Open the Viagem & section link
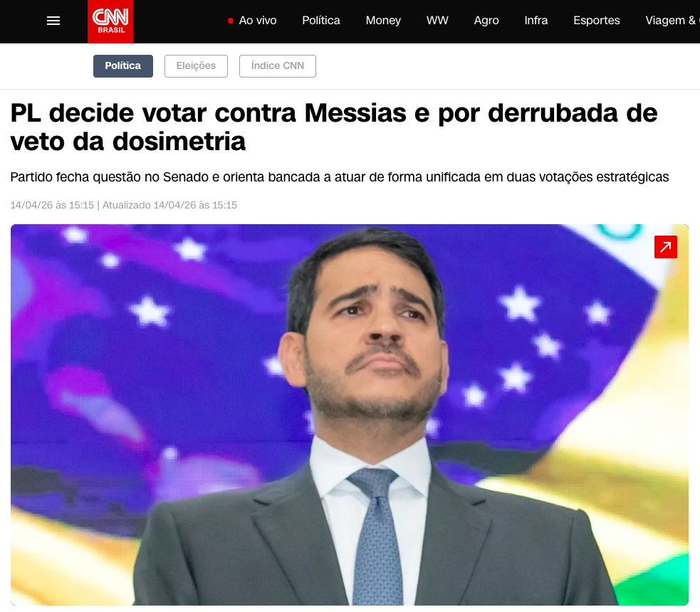This screenshot has height=612, width=700. [x=672, y=21]
